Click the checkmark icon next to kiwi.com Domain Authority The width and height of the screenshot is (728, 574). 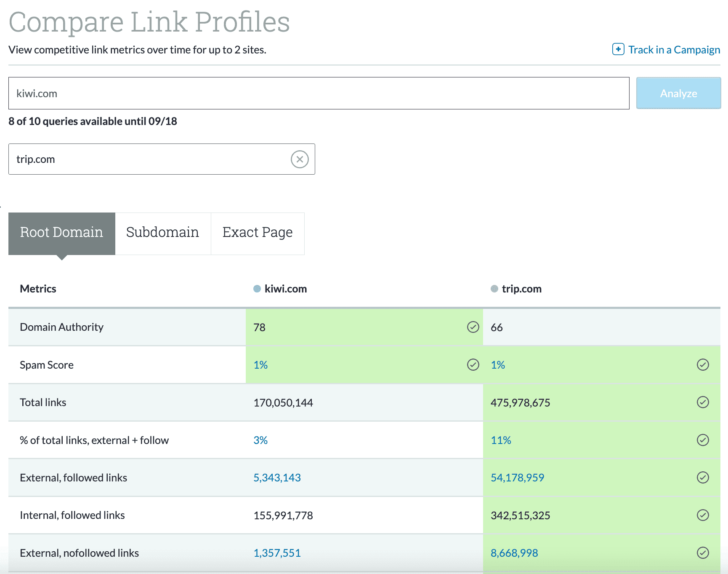pyautogui.click(x=473, y=327)
